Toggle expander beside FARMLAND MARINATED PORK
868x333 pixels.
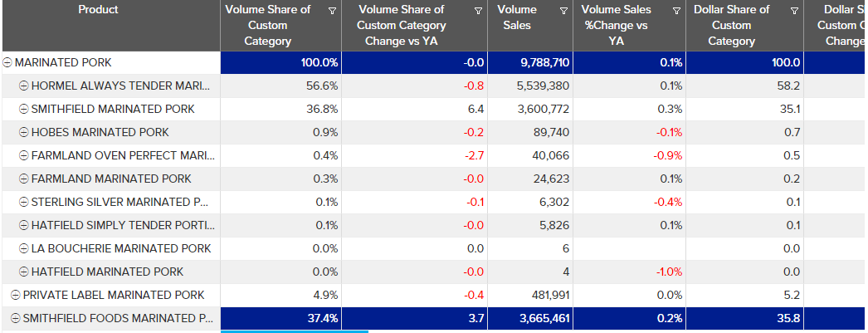[23, 179]
